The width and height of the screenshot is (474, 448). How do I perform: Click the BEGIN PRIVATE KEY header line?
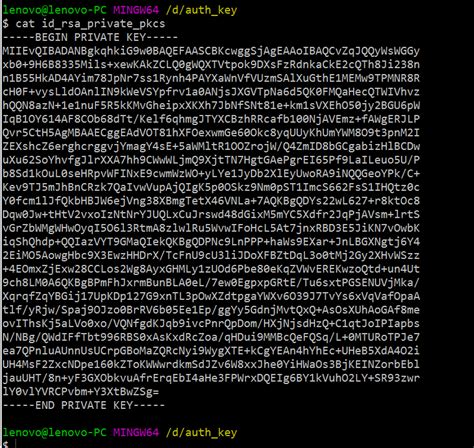pyautogui.click(x=90, y=37)
